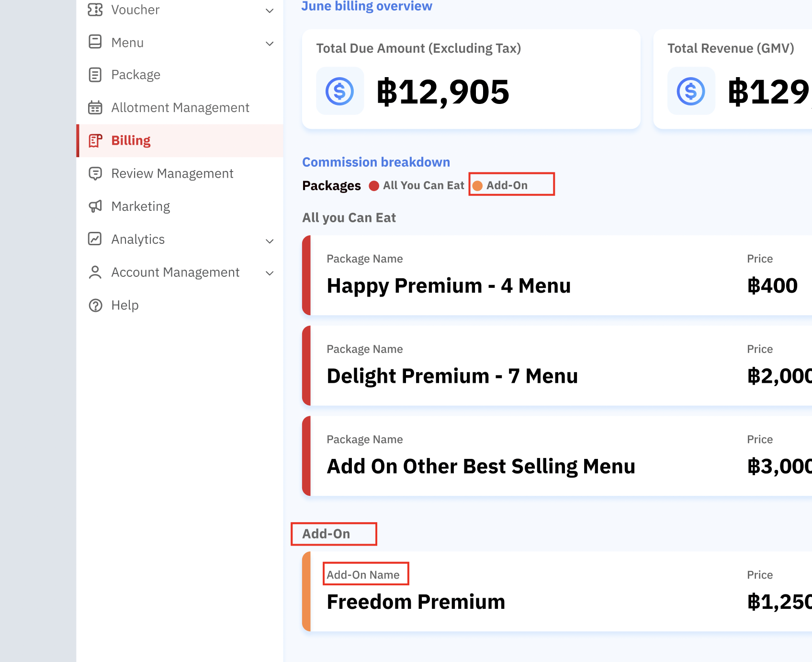The height and width of the screenshot is (662, 812).
Task: Click the Analytics chart icon
Action: 95,239
